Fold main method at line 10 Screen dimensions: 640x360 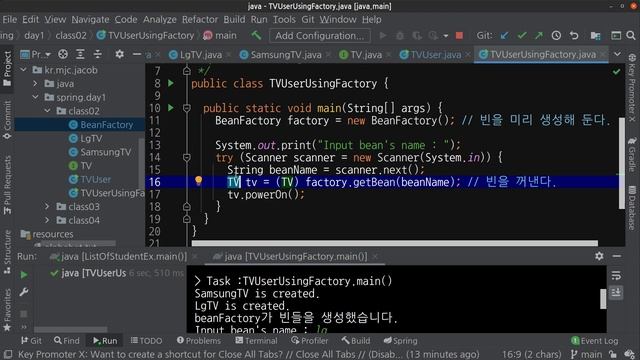pos(187,108)
